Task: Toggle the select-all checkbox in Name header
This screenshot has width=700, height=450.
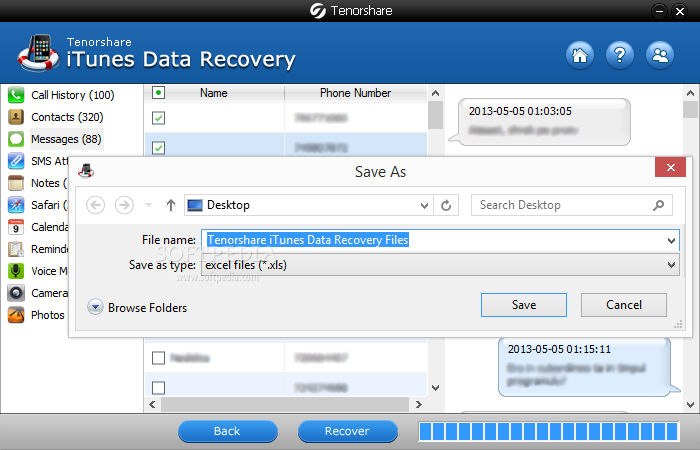Action: pos(158,93)
